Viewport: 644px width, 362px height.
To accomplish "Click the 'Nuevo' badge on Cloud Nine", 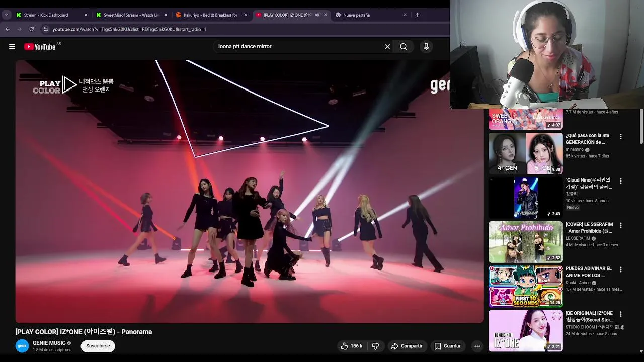I will click(x=573, y=208).
